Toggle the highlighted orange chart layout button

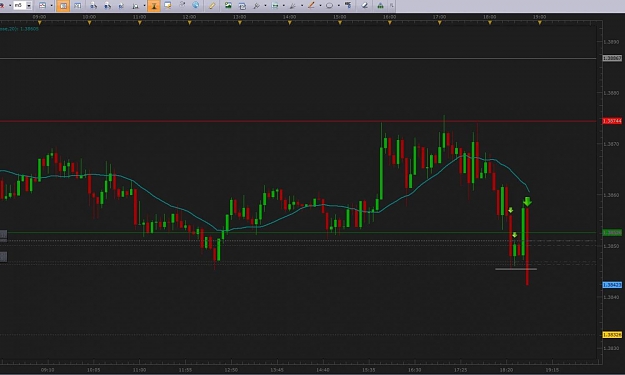tap(63, 6)
